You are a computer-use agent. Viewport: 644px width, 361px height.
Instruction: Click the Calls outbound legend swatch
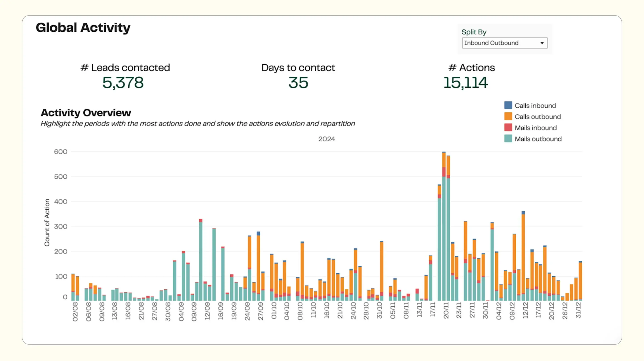click(508, 116)
